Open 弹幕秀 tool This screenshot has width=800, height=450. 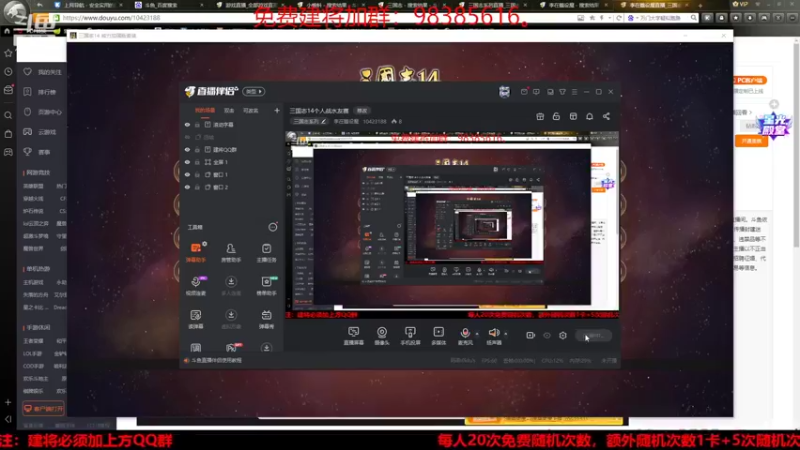[x=266, y=319]
